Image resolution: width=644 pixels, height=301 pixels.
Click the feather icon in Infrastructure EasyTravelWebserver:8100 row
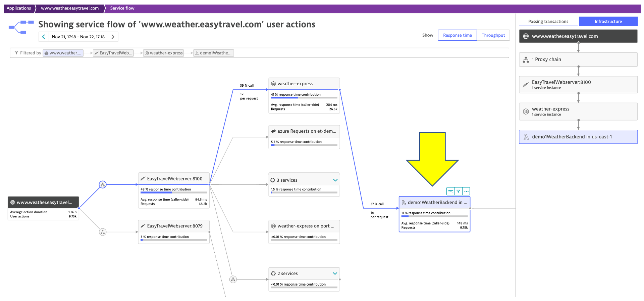tap(526, 85)
